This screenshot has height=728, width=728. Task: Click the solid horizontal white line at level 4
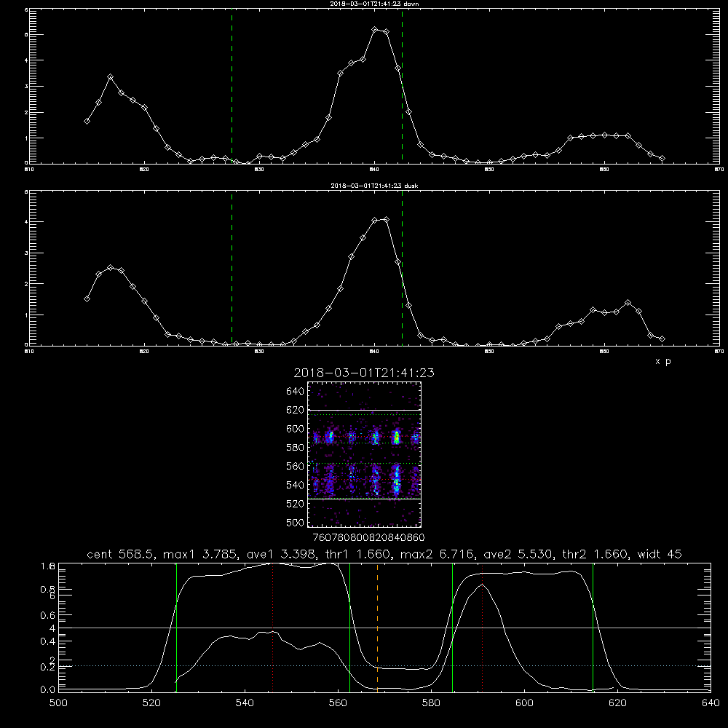click(384, 628)
